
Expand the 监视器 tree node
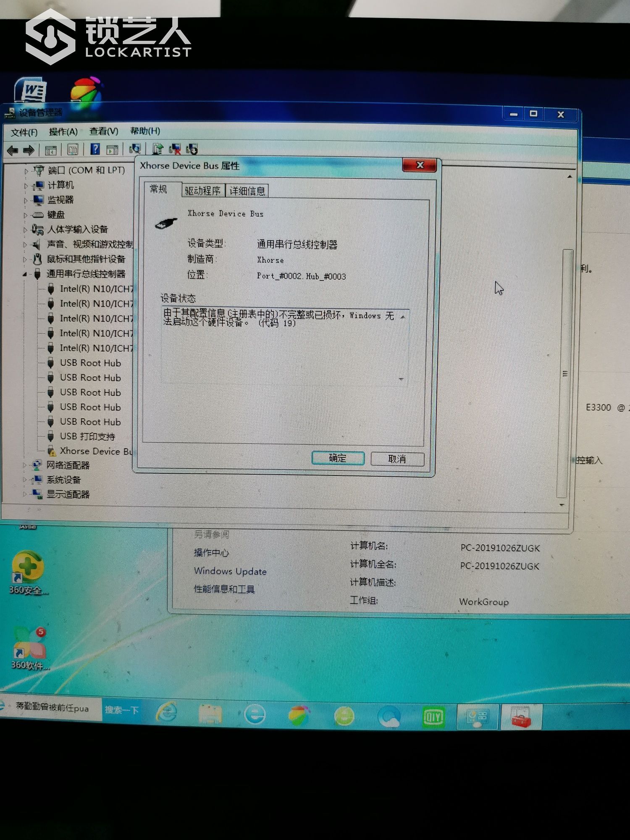[x=26, y=200]
